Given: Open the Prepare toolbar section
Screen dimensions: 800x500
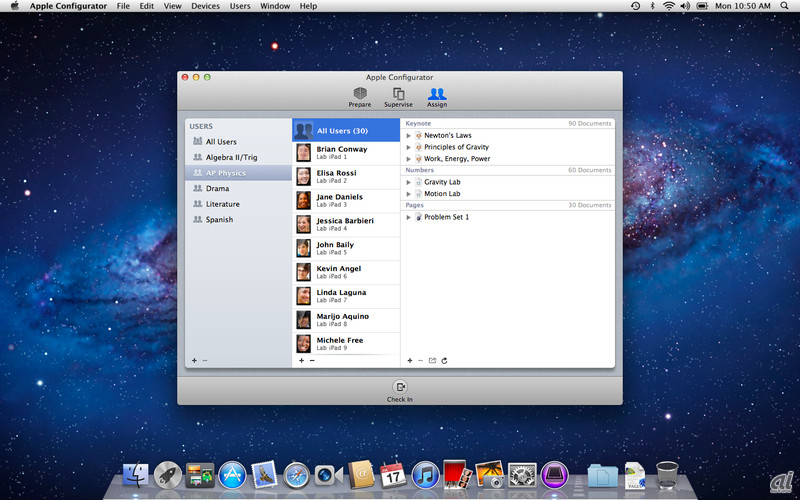Looking at the screenshot, I should 359,96.
